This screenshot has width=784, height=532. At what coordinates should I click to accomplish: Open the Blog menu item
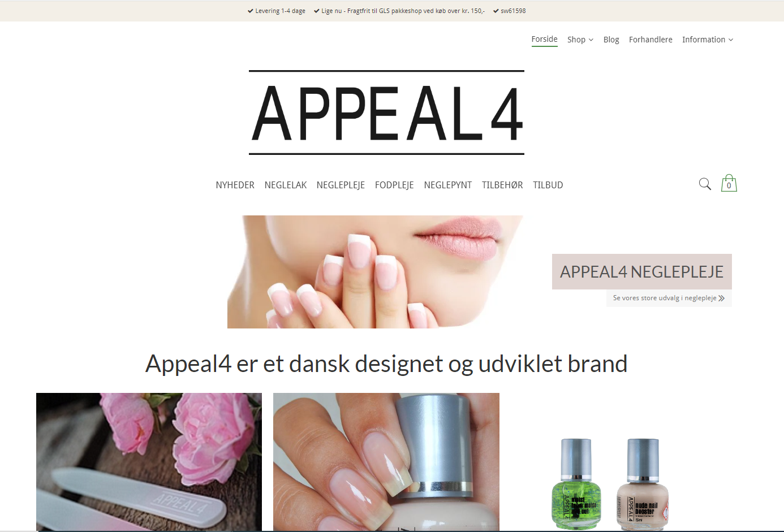pyautogui.click(x=611, y=40)
